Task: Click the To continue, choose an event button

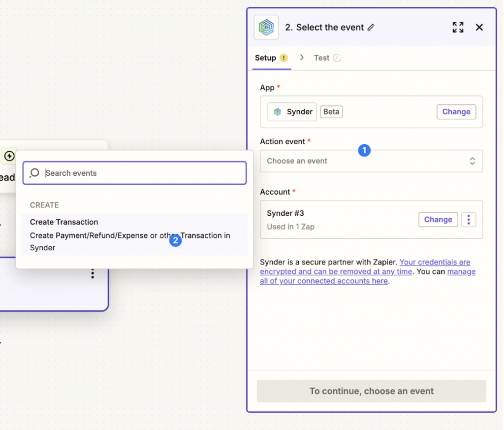Action: point(371,391)
